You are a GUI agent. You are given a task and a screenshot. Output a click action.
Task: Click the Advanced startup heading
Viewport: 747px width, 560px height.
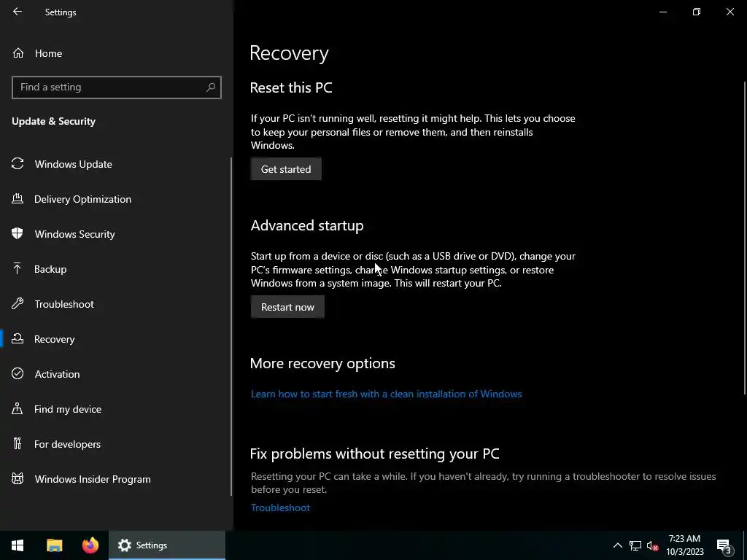[307, 225]
